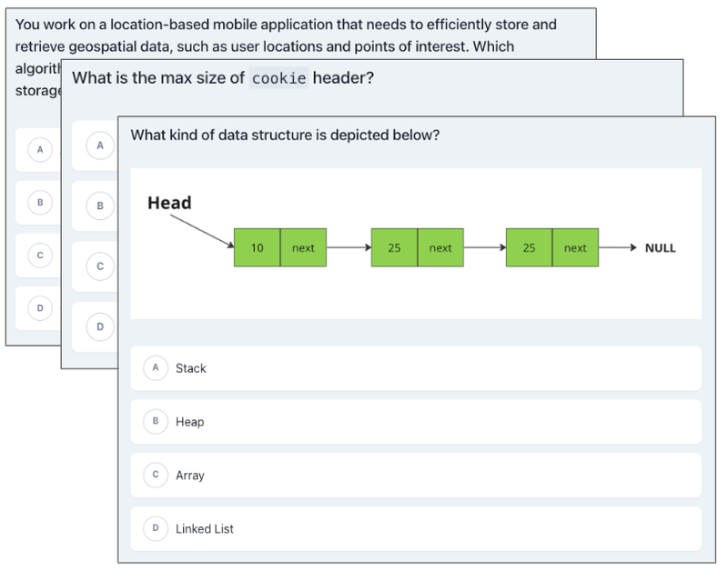Select option D on the cookie header question
Viewport: 728px width, 571px height.
(100, 326)
